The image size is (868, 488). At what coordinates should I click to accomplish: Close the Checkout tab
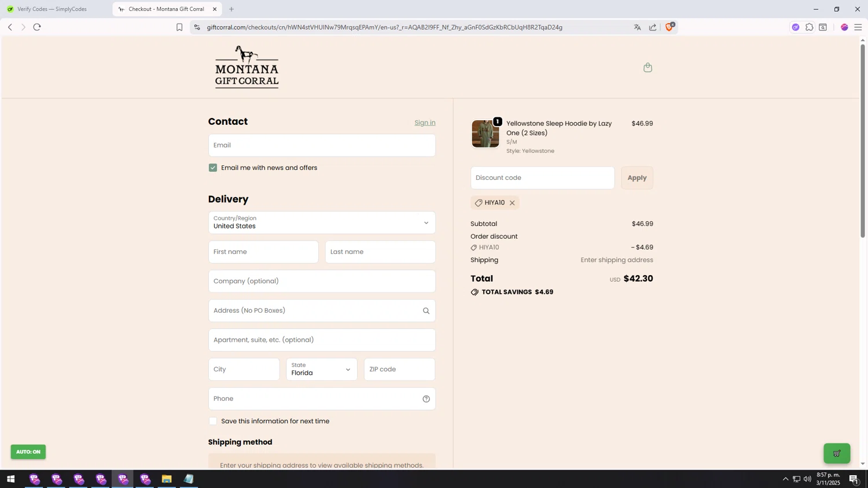215,9
